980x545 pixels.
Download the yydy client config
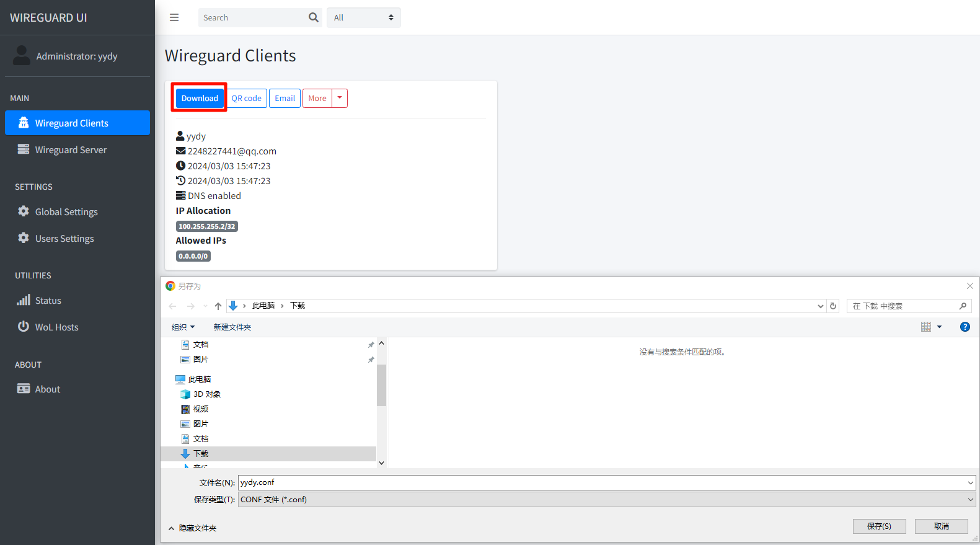coord(200,98)
